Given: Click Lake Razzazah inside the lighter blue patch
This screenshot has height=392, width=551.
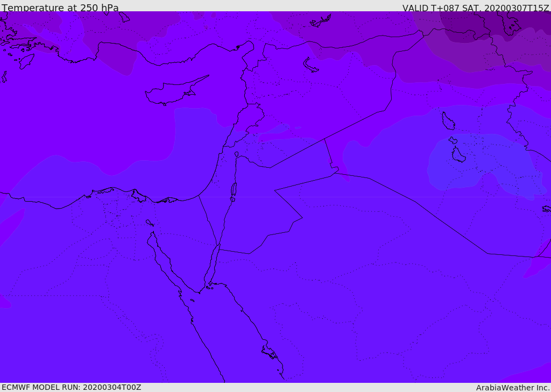Looking at the screenshot, I should click(x=458, y=155).
